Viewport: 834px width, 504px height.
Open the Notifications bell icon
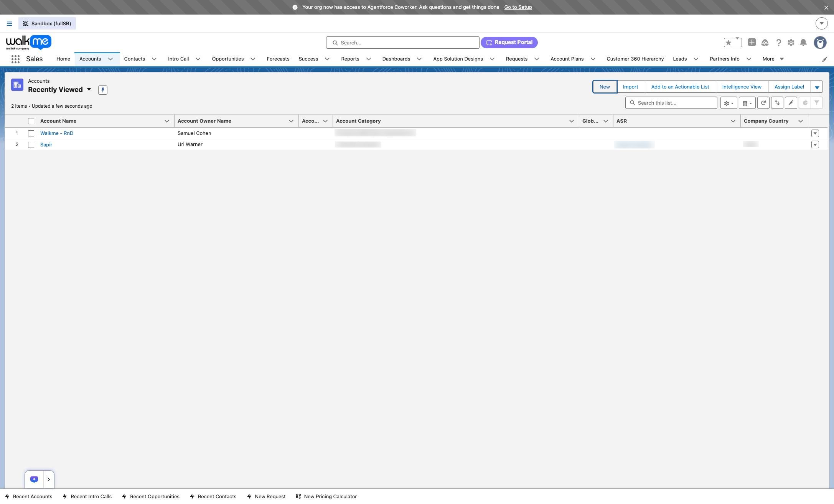coord(803,43)
